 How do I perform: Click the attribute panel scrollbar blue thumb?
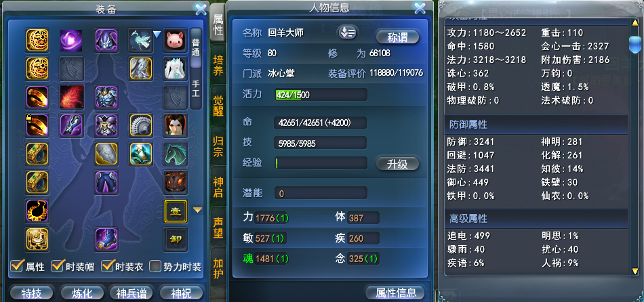coord(635,44)
